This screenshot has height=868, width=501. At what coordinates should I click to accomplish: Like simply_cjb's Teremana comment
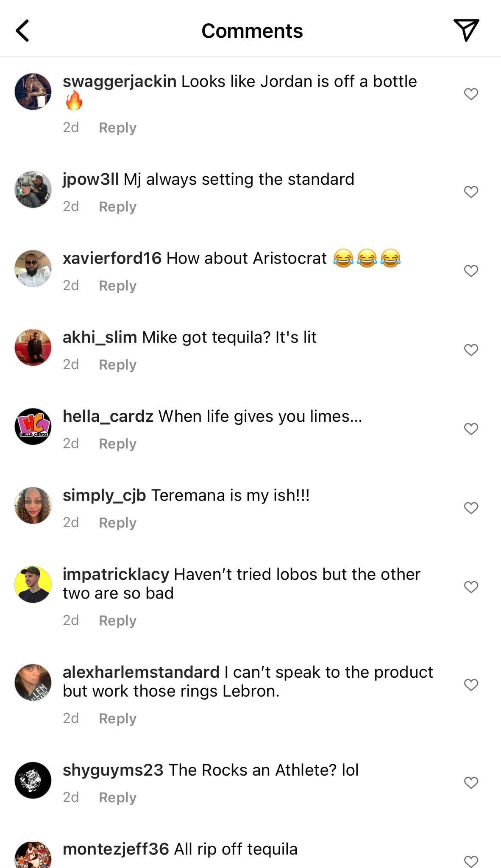(471, 508)
